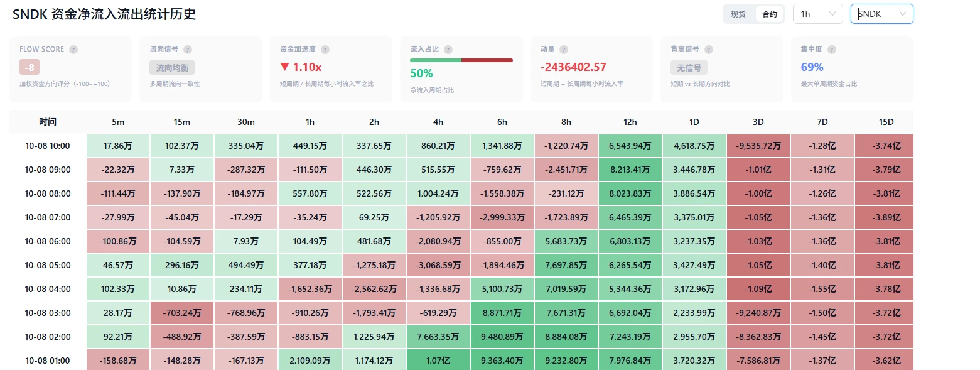Viewport: 980px width, 370px height.
Task: Click the 无信号 divergence badge
Action: [x=689, y=67]
